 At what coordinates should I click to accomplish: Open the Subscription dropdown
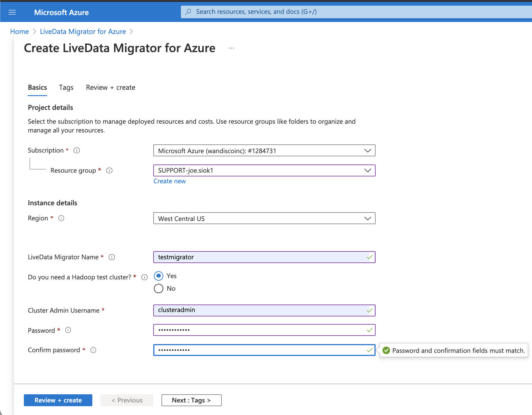pos(367,150)
